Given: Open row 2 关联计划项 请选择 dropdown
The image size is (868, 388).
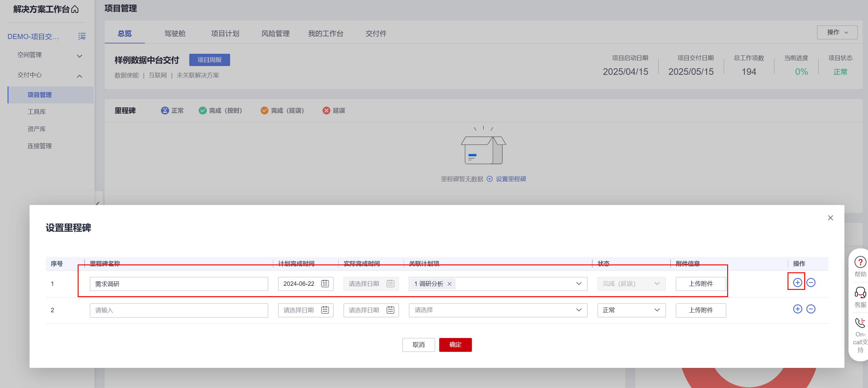Looking at the screenshot, I should pyautogui.click(x=498, y=310).
